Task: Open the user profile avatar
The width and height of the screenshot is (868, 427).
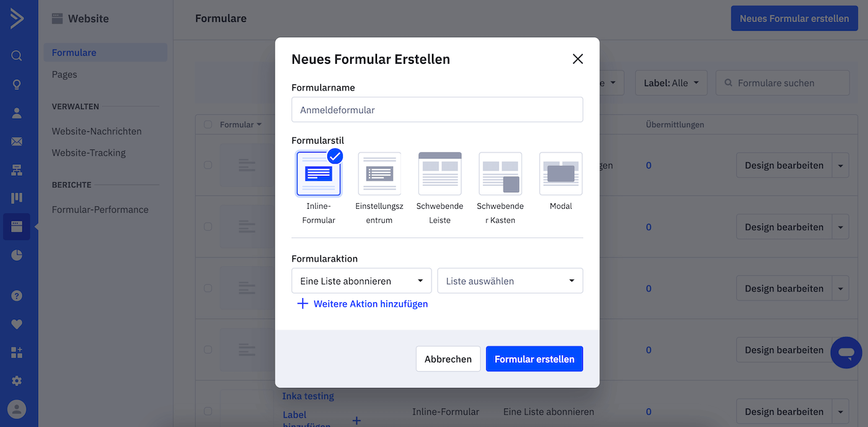Action: point(17,410)
